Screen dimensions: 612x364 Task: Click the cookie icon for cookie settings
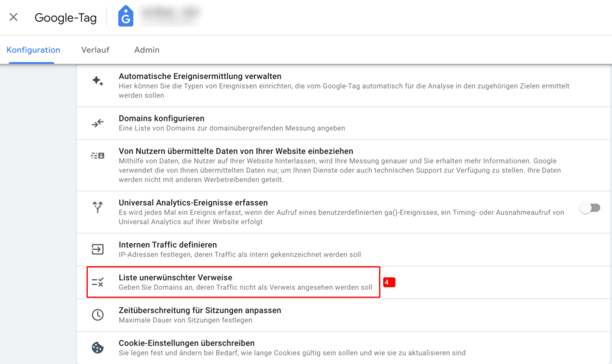(x=97, y=348)
